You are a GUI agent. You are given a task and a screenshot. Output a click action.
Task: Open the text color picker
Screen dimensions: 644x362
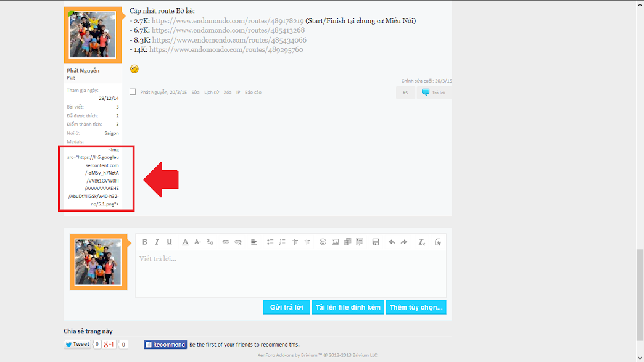pyautogui.click(x=185, y=242)
